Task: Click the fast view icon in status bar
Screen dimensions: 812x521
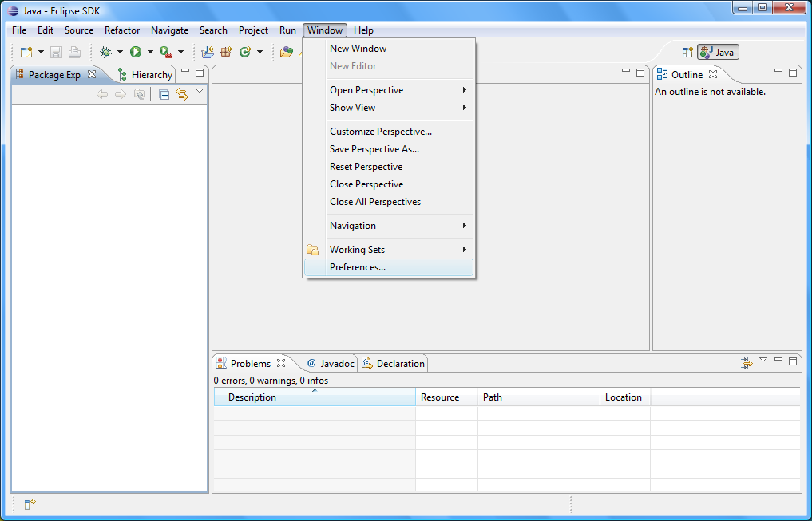Action: [x=30, y=504]
